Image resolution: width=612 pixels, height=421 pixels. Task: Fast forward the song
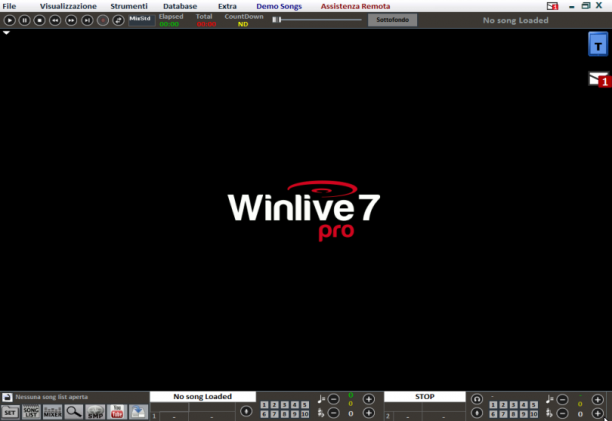point(71,20)
